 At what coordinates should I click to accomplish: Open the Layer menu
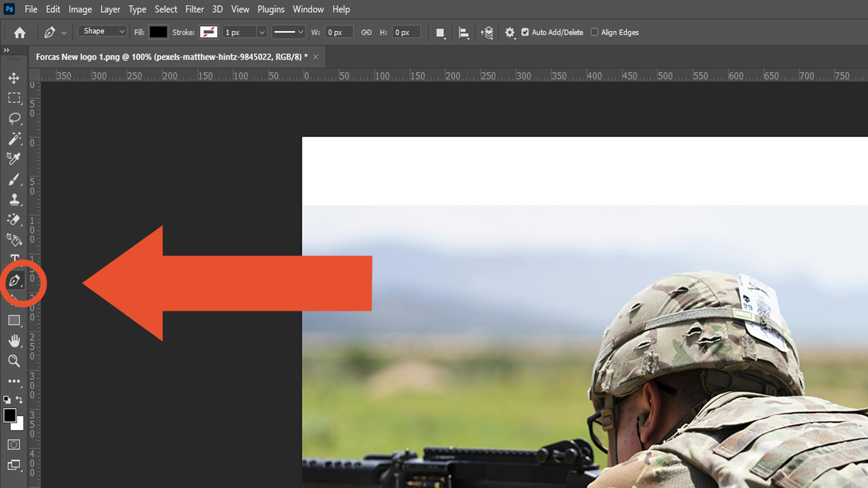(111, 10)
